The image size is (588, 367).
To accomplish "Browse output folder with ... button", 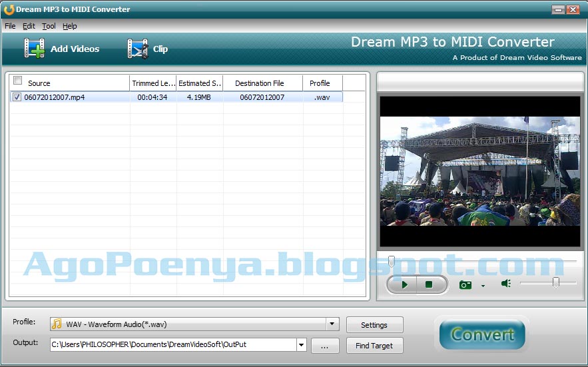I will (325, 346).
